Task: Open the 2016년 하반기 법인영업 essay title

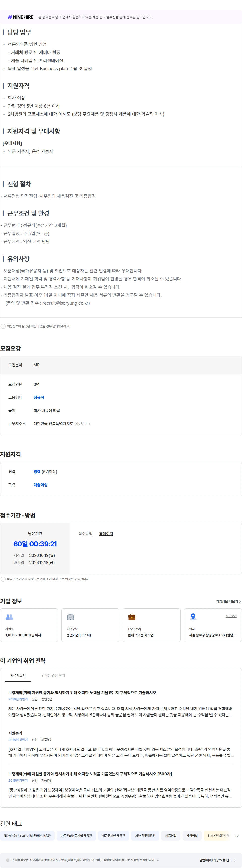Action: tap(82, 693)
